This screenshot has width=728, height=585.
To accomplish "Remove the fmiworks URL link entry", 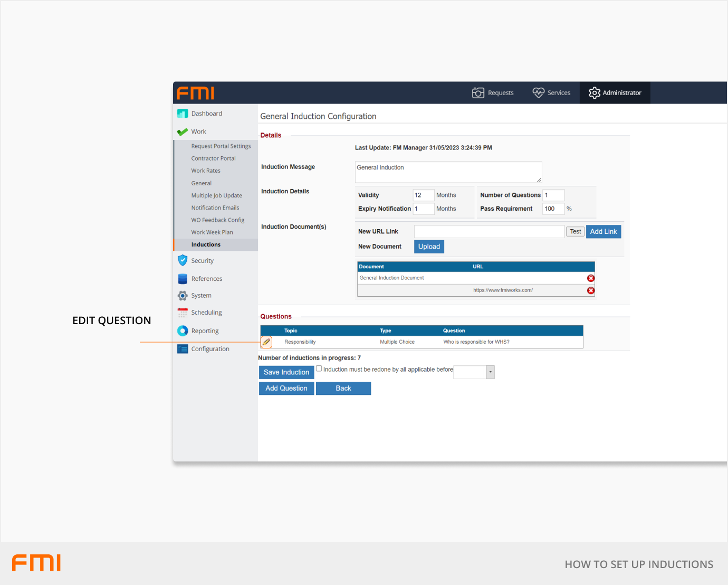I will [591, 290].
